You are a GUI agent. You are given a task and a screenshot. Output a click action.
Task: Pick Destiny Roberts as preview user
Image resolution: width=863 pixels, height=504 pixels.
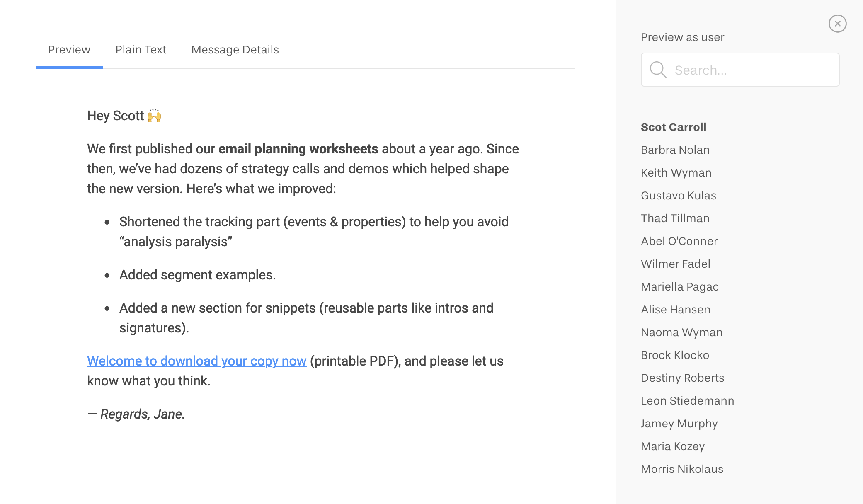click(683, 378)
